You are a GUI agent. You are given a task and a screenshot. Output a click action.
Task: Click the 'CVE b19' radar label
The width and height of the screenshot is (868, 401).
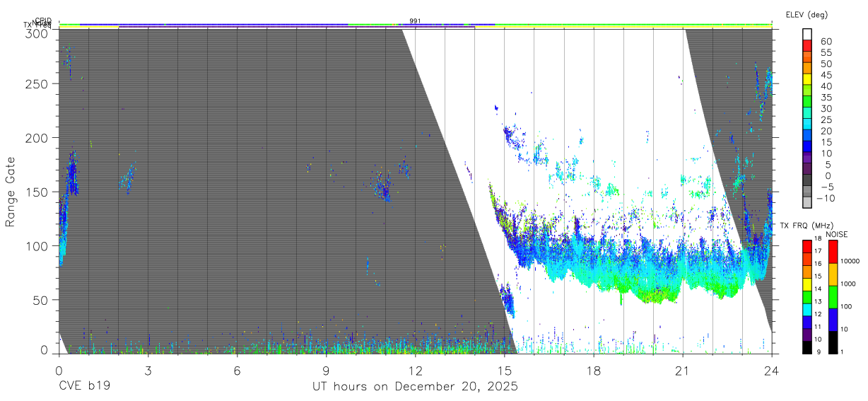click(84, 387)
